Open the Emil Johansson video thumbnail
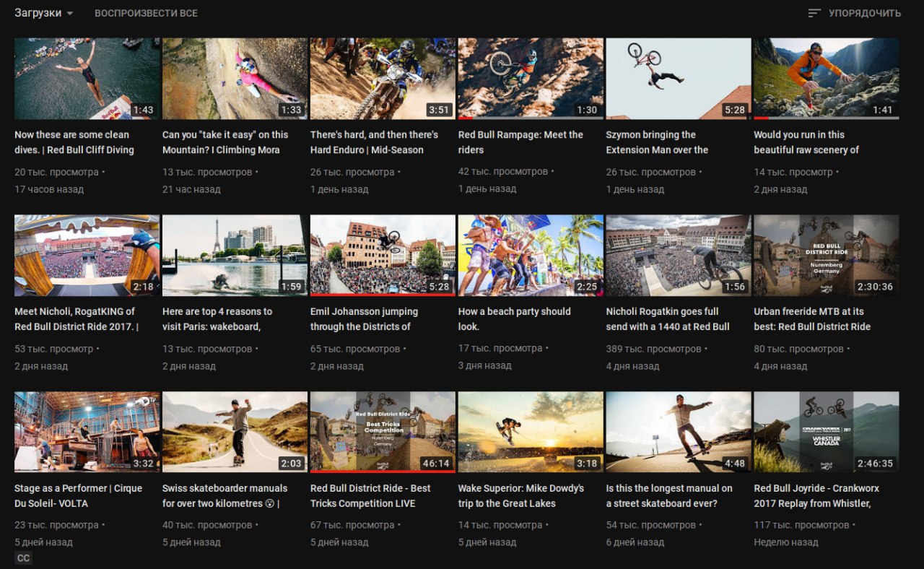The height and width of the screenshot is (569, 924). (383, 256)
